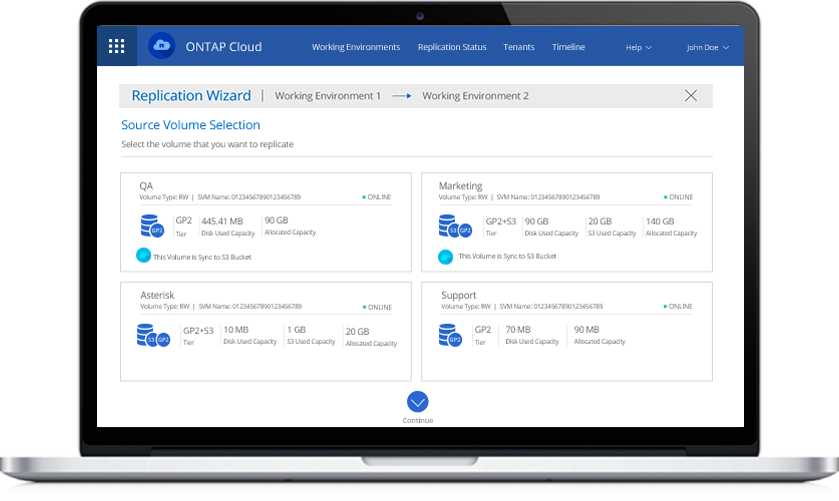Select the Marketing volume card
The height and width of the screenshot is (501, 839).
567,222
